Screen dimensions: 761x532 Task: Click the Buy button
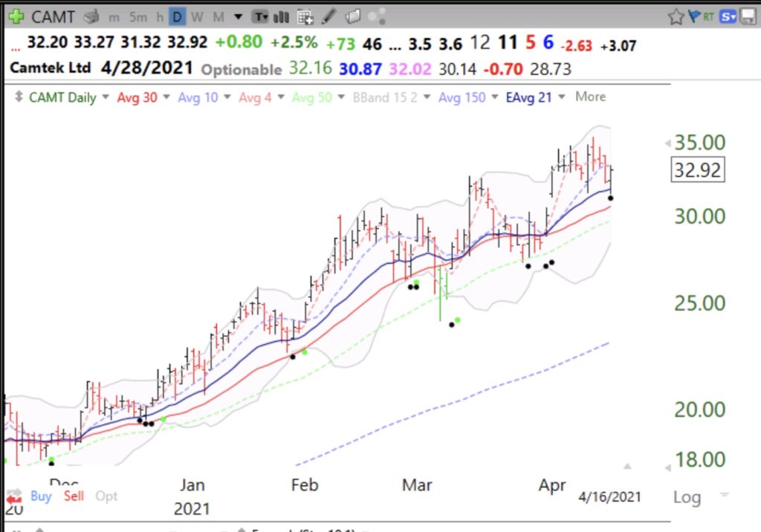[41, 496]
